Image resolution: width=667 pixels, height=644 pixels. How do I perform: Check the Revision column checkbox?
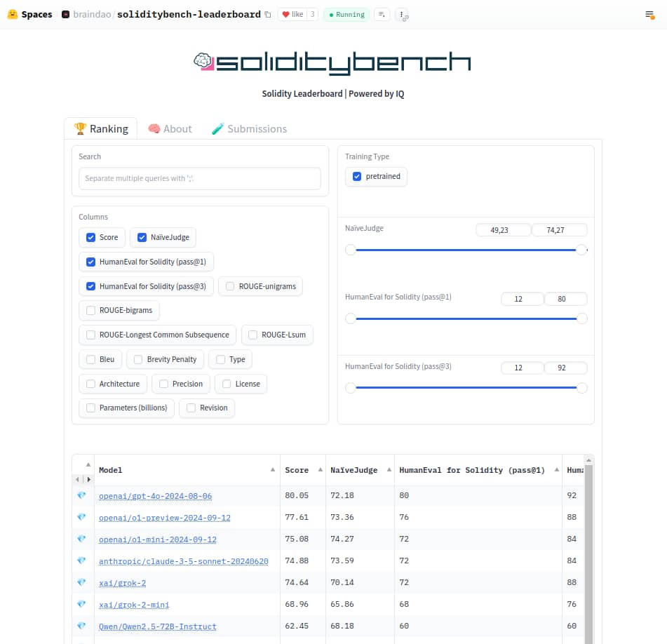coord(191,408)
